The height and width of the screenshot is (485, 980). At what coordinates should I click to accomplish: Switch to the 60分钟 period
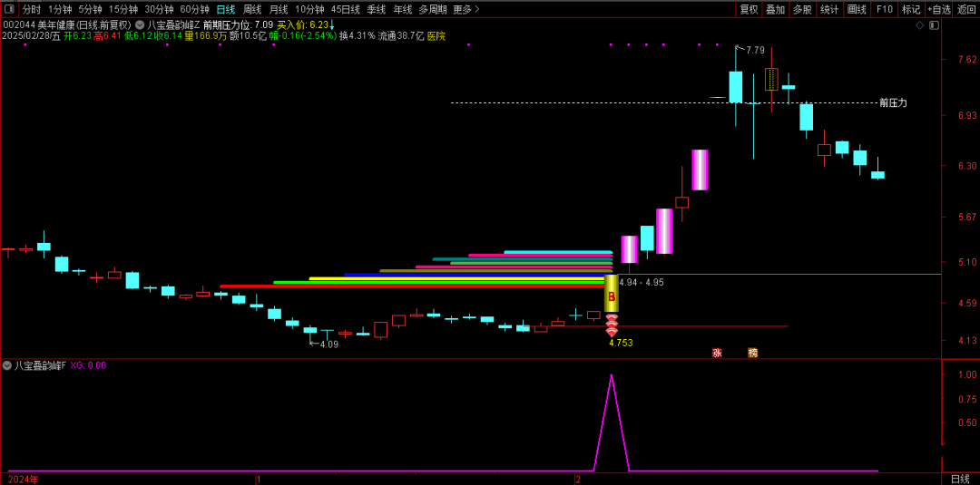pos(194,9)
